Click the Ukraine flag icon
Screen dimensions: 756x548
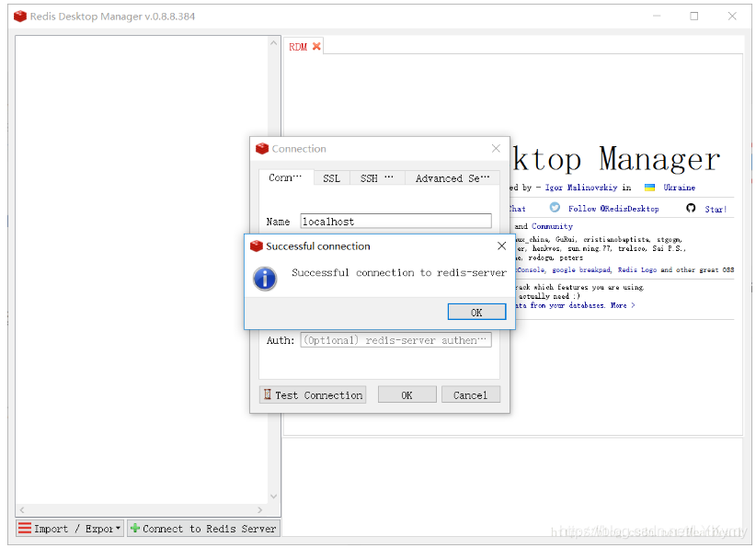click(x=649, y=187)
